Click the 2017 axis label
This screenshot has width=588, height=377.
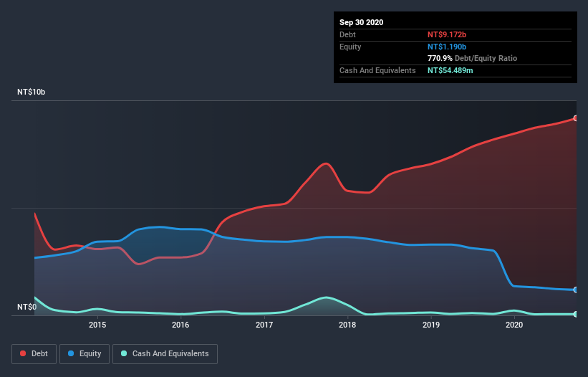click(x=264, y=325)
